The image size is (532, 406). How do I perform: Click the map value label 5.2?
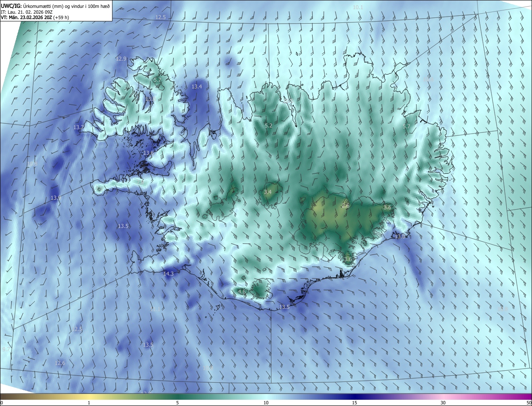point(268,125)
